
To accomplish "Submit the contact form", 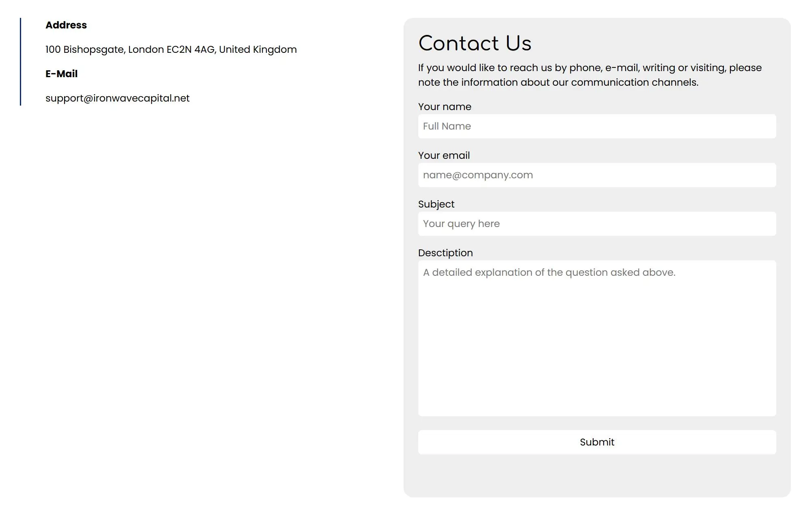I will point(597,442).
